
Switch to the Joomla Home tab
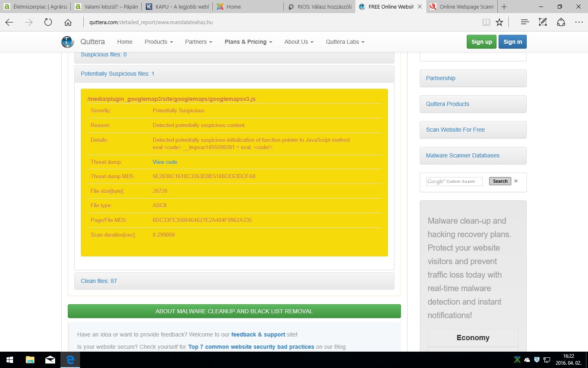tap(248, 7)
